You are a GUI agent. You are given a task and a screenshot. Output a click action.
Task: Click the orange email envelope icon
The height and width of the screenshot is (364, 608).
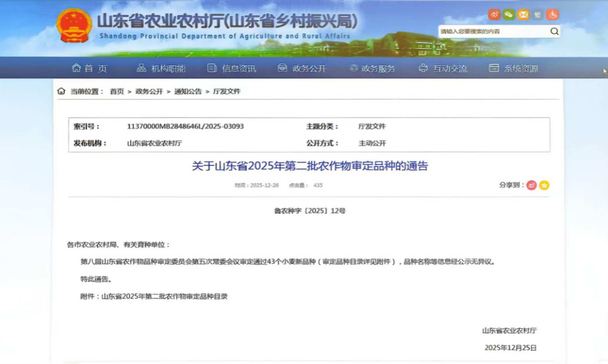(x=523, y=15)
